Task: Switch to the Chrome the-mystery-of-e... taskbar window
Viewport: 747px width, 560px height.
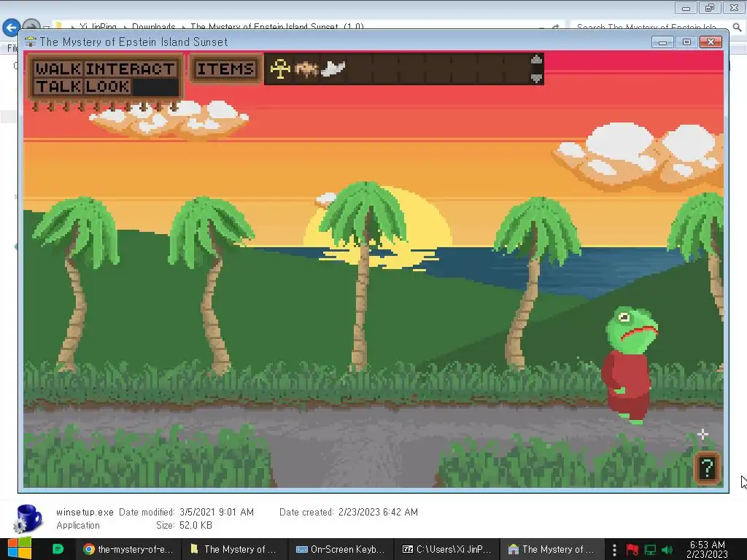Action: 128,549
